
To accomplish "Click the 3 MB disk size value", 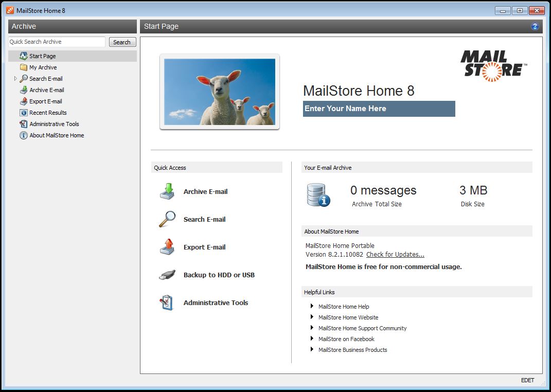I will pyautogui.click(x=473, y=190).
